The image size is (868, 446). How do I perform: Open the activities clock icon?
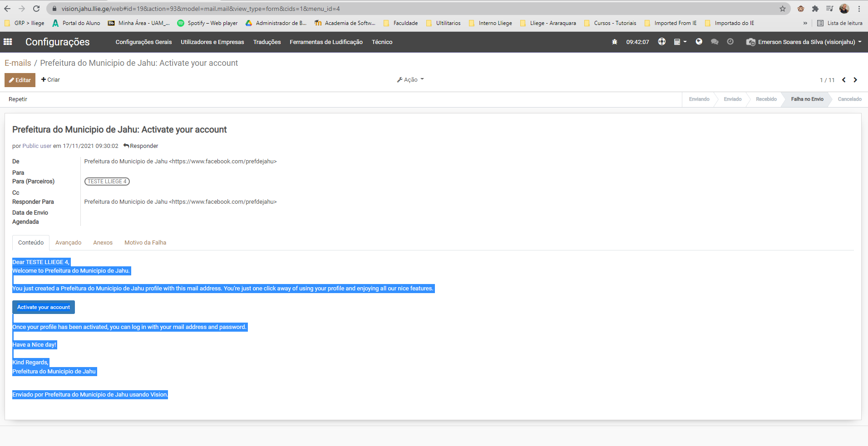tap(730, 42)
